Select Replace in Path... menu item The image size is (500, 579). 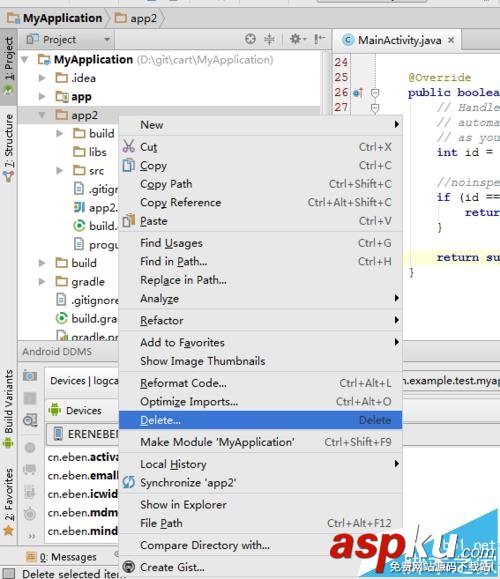click(260, 280)
